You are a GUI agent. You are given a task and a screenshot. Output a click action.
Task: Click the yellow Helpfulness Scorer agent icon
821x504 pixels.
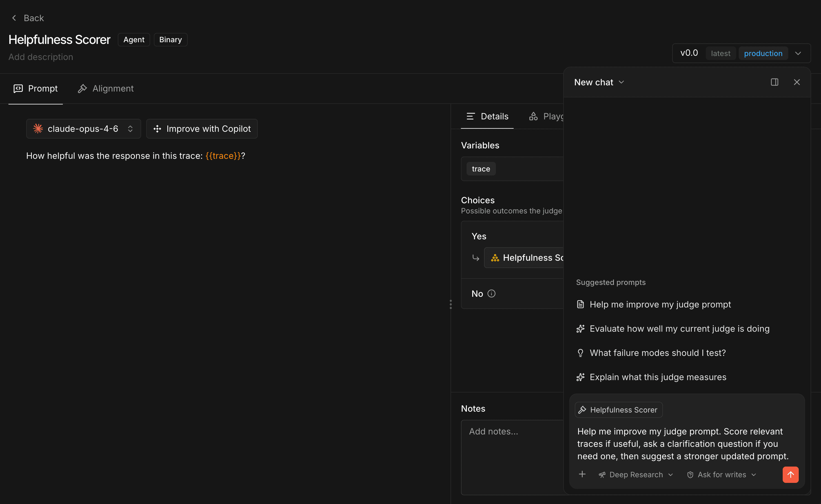[495, 258]
